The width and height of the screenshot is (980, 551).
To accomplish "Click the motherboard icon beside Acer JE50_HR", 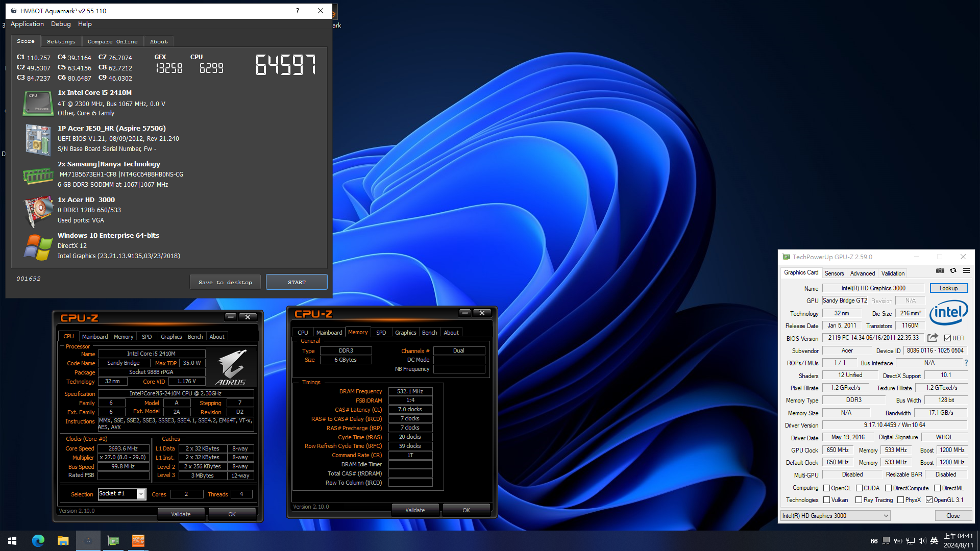I will [x=38, y=139].
